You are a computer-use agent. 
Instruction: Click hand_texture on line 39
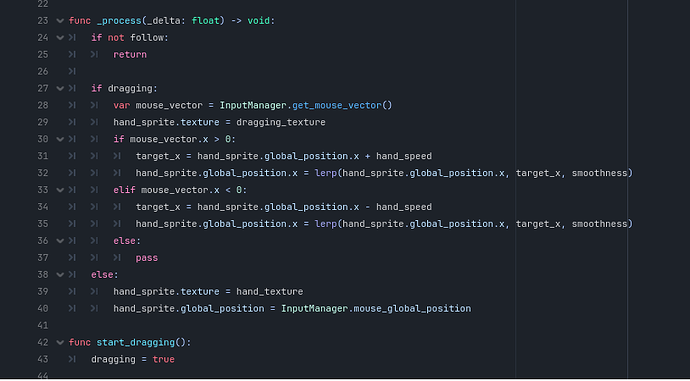pos(269,292)
